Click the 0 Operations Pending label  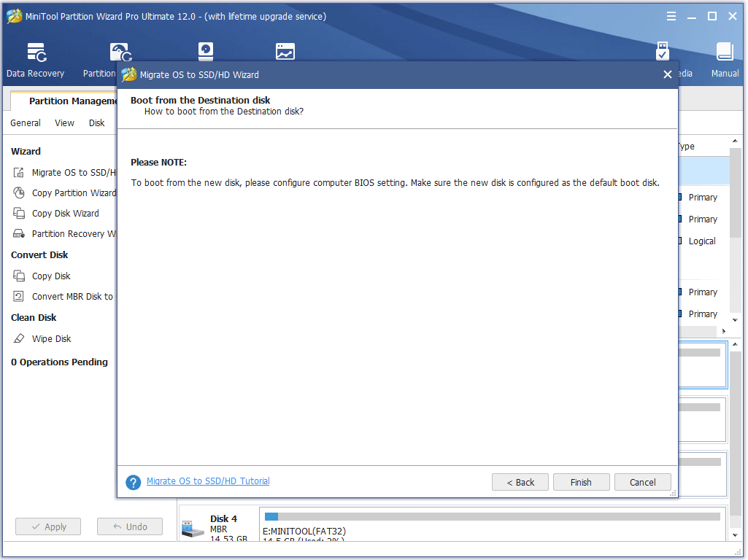(59, 362)
